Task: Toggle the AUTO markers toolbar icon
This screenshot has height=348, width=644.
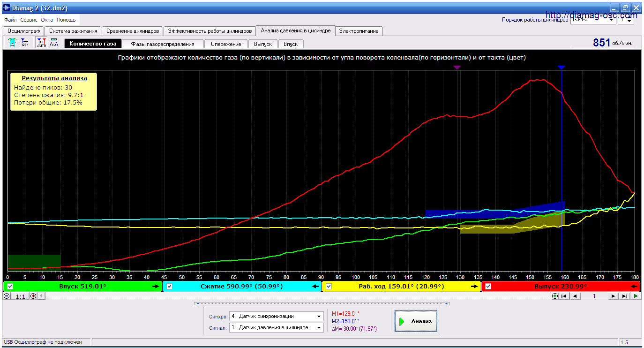Action: pyautogui.click(x=41, y=43)
